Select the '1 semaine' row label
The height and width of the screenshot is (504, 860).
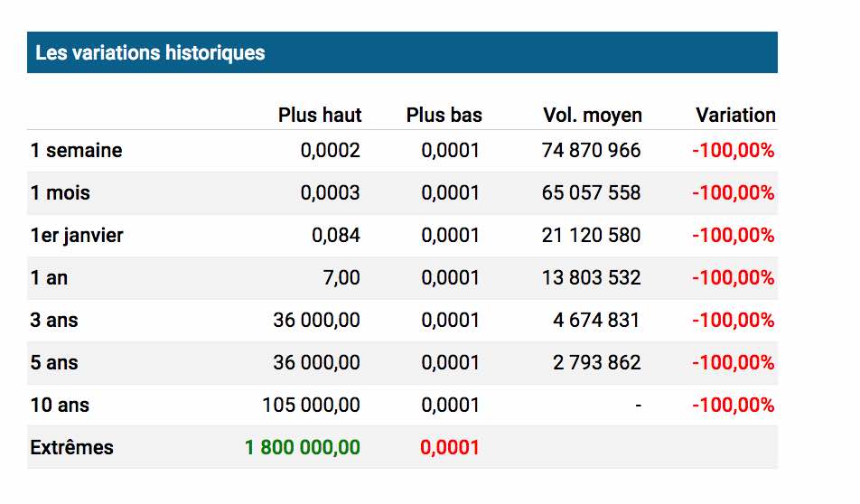(x=76, y=150)
